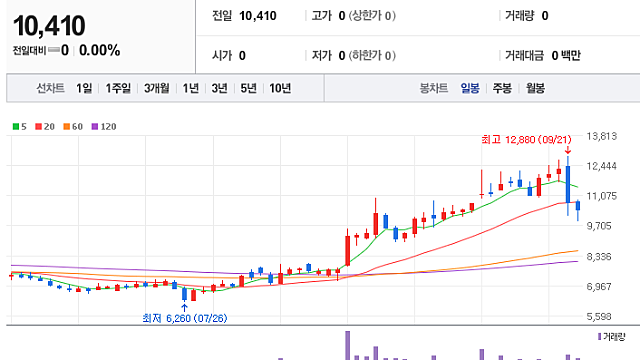This screenshot has width=640, height=360.
Task: Click the 저가 0 (하한가 0) text
Action: click(353, 56)
